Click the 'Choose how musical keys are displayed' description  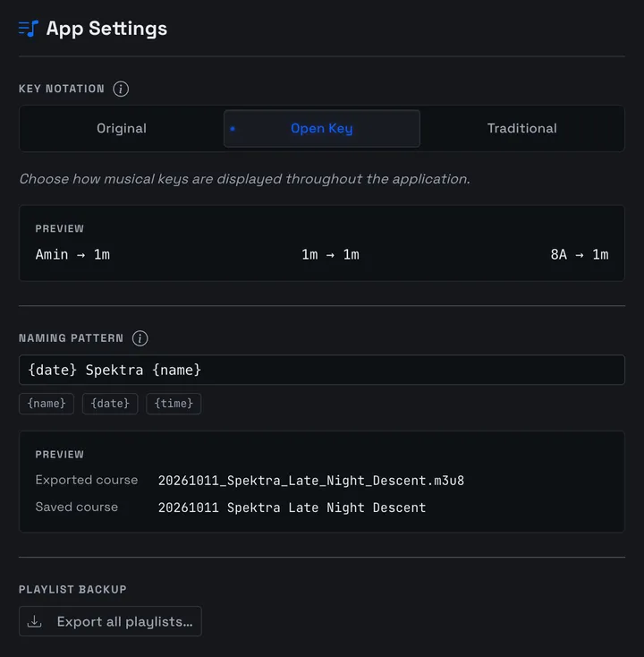[244, 179]
